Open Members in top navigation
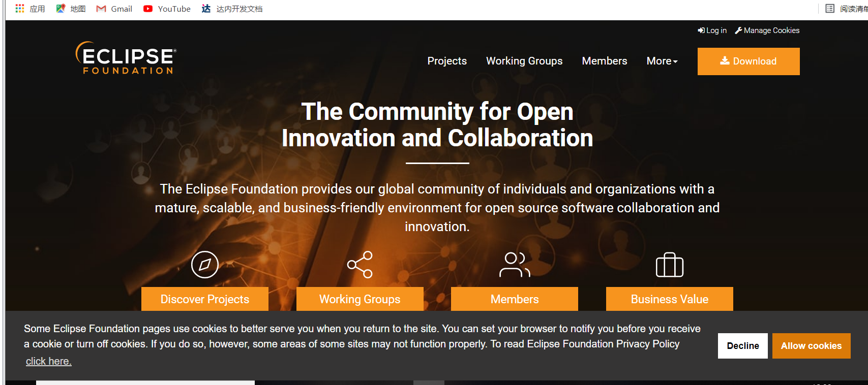This screenshot has height=385, width=868. pos(605,61)
